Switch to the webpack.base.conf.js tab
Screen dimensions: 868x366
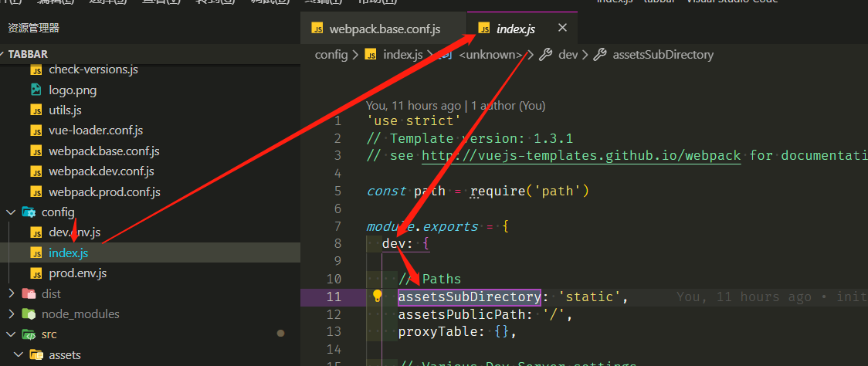coord(384,29)
